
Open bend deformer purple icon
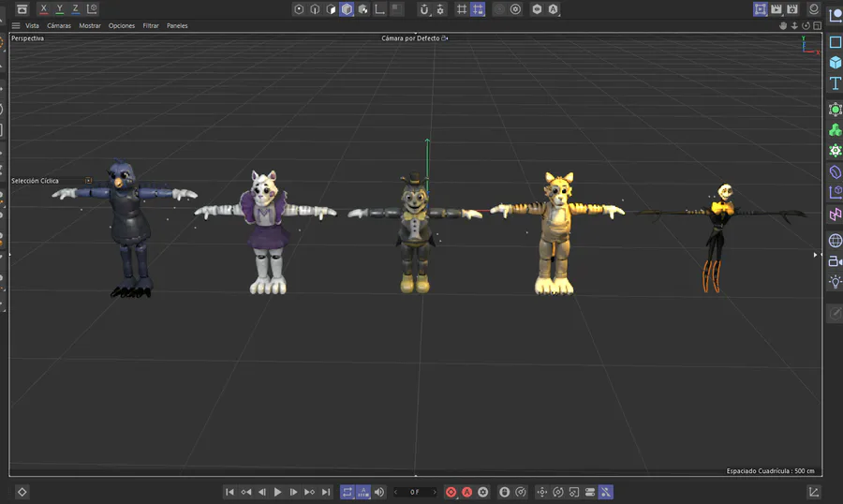(835, 171)
